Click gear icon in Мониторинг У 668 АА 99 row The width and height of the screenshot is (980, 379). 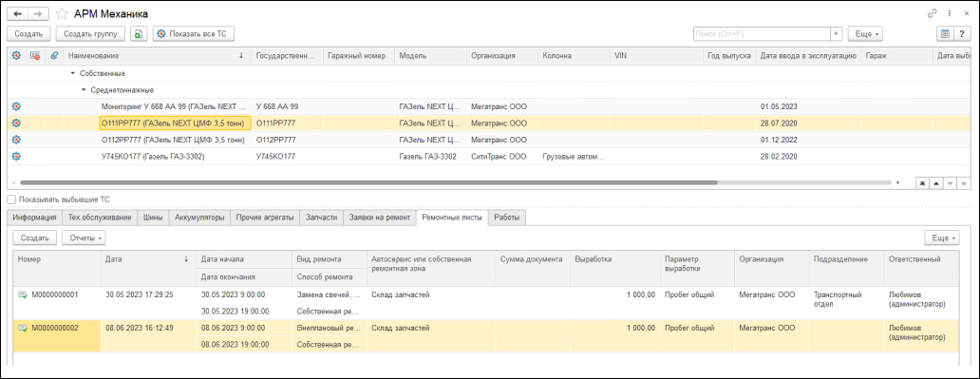[16, 106]
